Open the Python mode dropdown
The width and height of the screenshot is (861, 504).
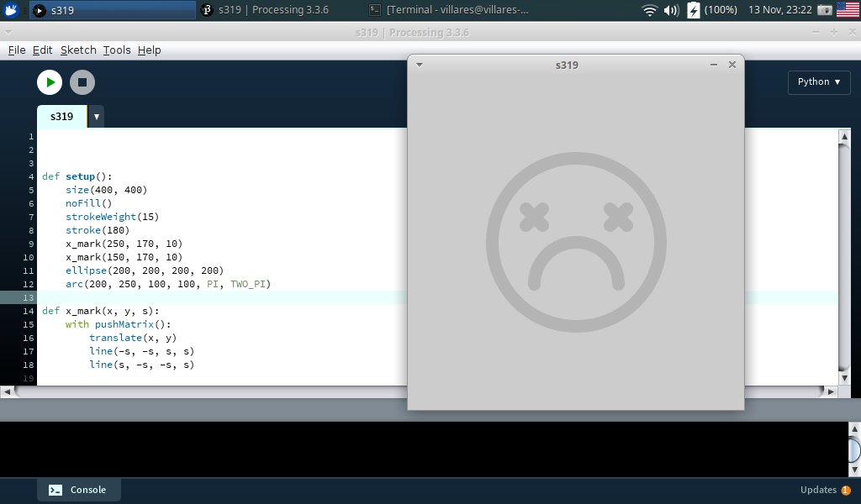coord(819,81)
